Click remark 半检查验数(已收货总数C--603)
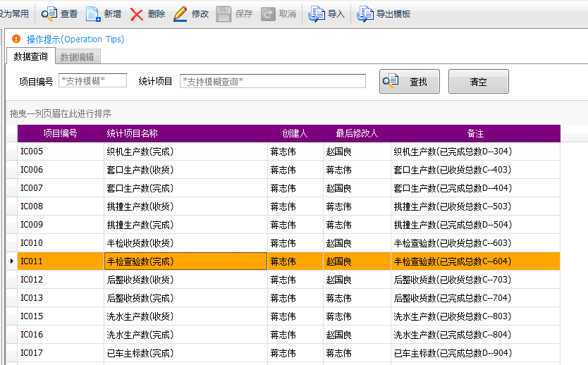The width and height of the screenshot is (588, 365). (x=475, y=243)
